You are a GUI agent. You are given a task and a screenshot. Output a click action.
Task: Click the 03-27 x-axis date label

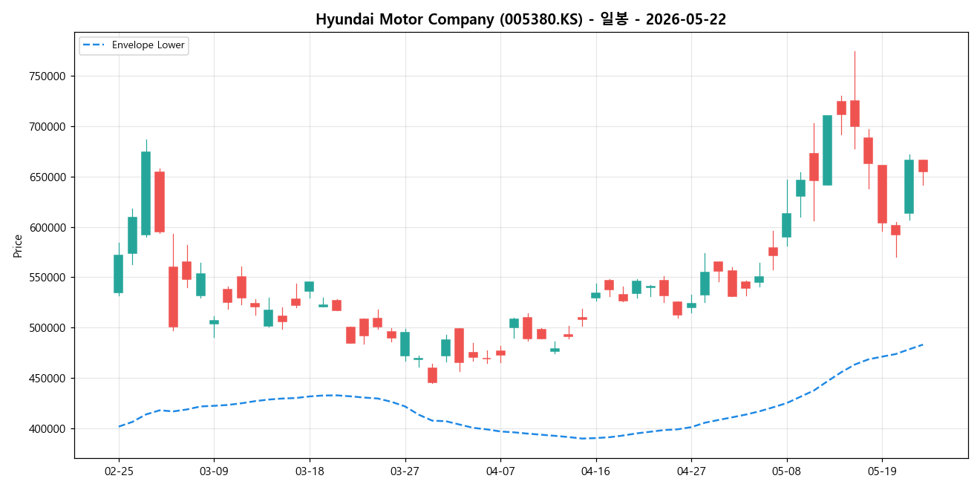click(x=405, y=471)
